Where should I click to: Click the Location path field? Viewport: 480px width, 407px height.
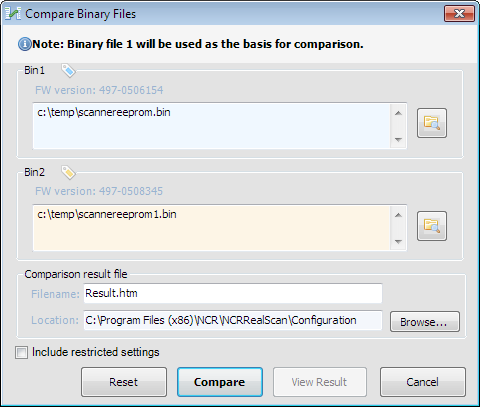pyautogui.click(x=233, y=320)
